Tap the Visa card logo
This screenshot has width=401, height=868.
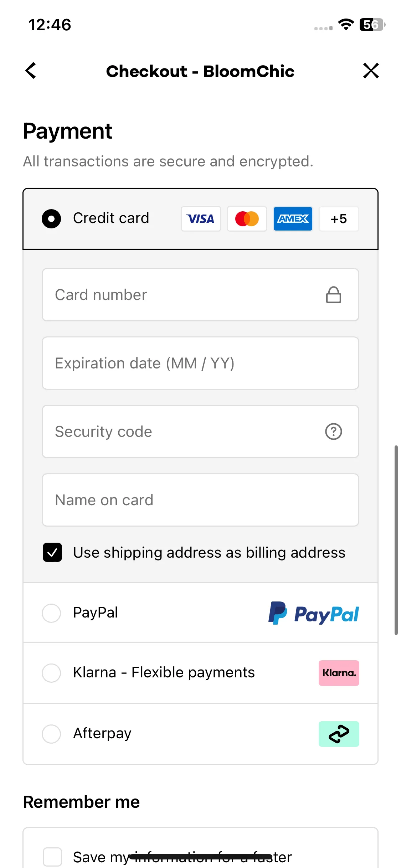pos(201,219)
